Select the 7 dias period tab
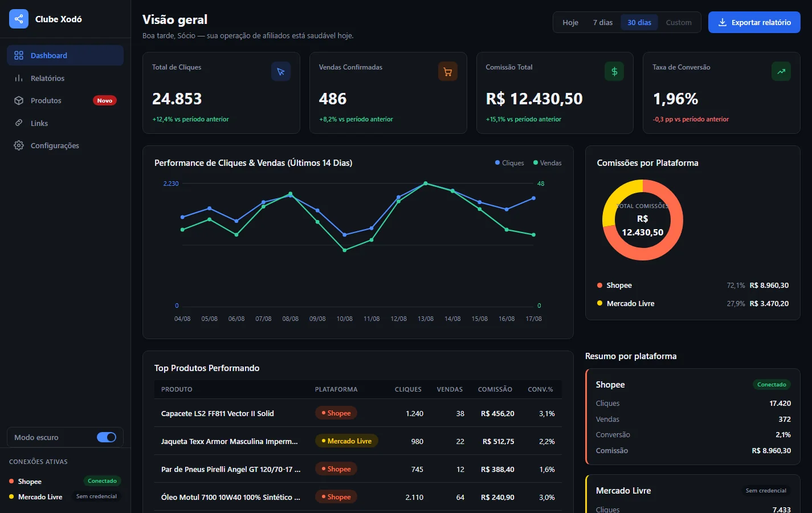The height and width of the screenshot is (513, 812). click(603, 22)
